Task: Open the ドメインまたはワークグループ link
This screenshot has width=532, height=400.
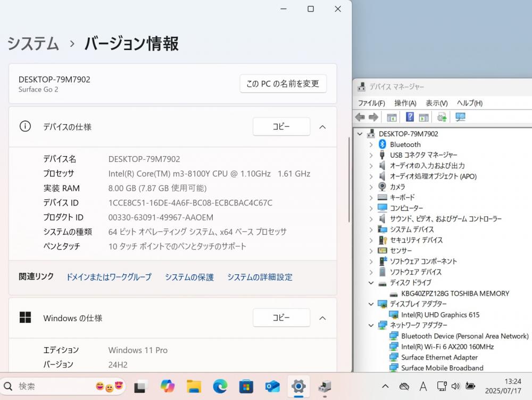Action: (109, 277)
